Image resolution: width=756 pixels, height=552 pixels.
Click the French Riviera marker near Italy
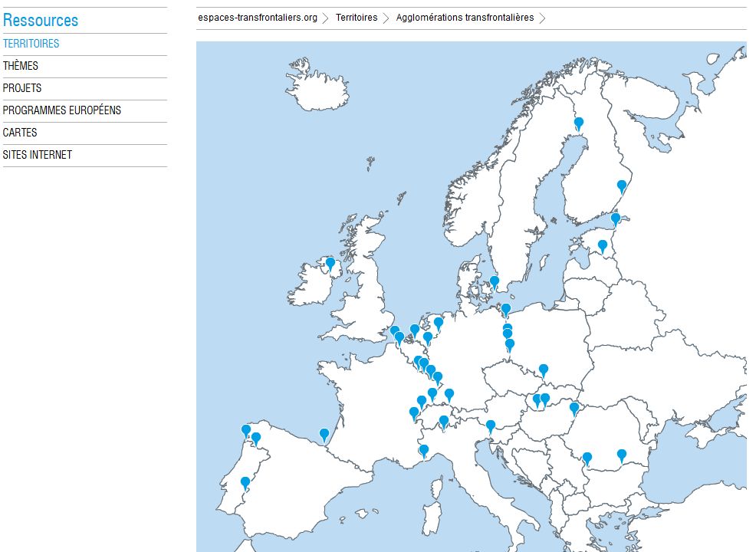(424, 452)
